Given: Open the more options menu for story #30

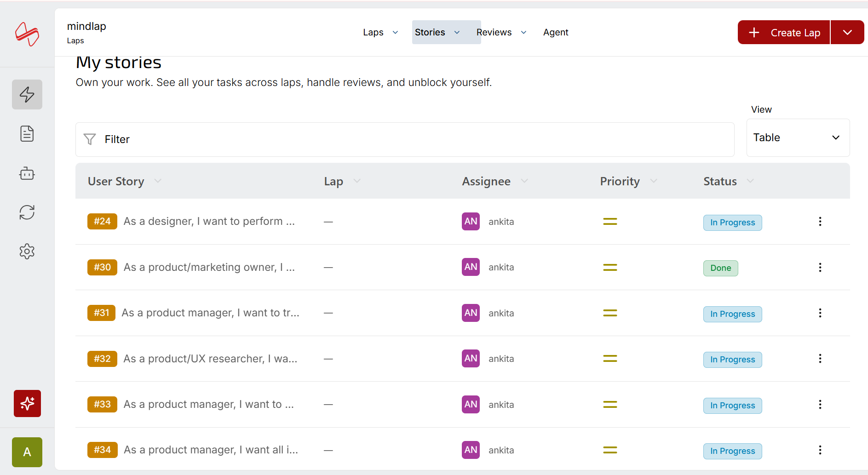Looking at the screenshot, I should (x=820, y=268).
